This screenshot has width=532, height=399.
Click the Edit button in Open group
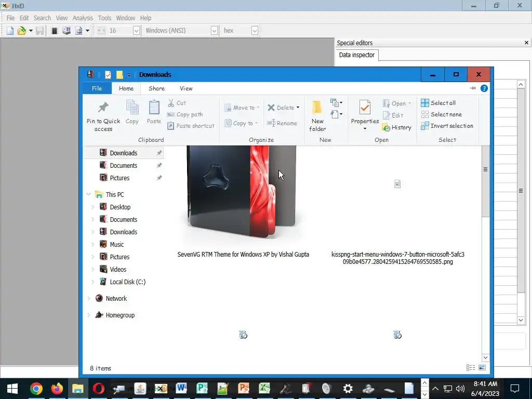[393, 115]
